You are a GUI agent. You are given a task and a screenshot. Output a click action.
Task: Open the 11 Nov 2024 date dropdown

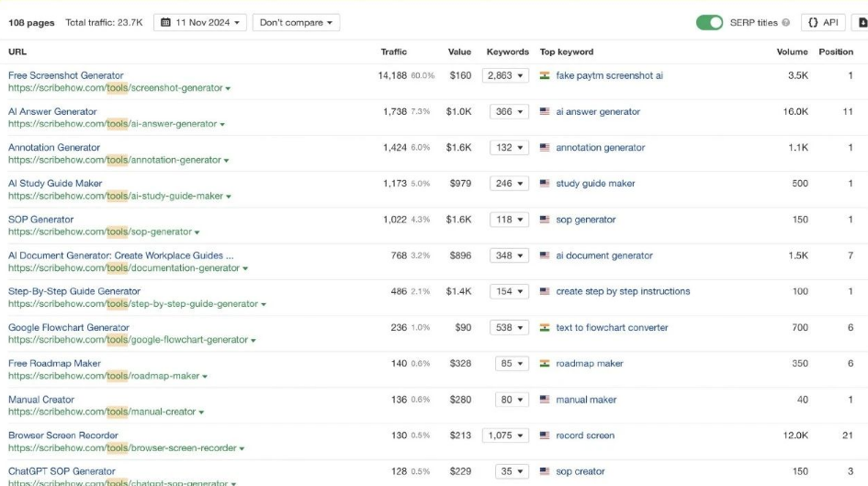point(199,23)
